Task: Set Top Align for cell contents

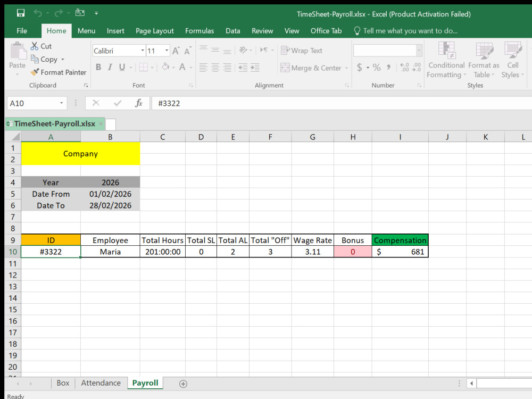Action: [203, 49]
